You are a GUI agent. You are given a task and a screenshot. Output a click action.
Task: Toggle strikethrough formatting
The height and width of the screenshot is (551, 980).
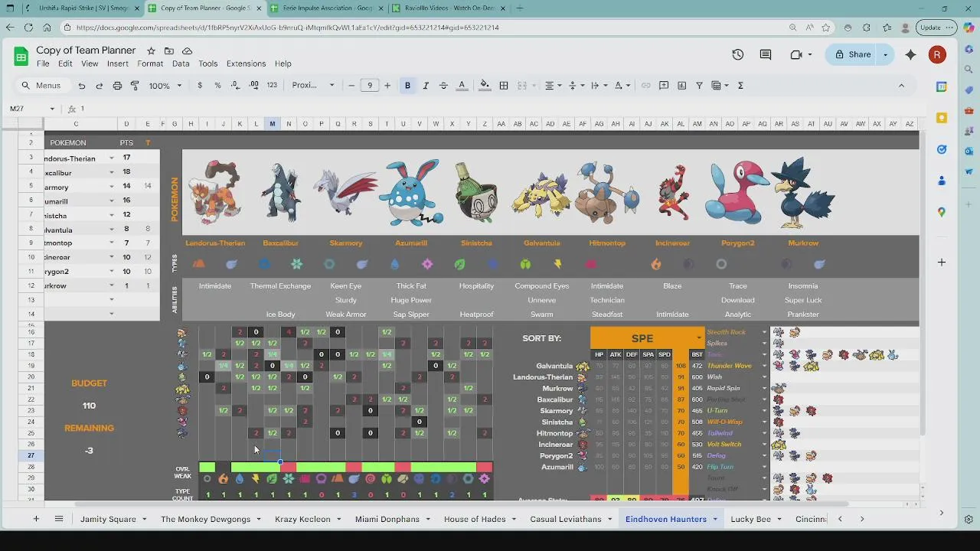443,86
